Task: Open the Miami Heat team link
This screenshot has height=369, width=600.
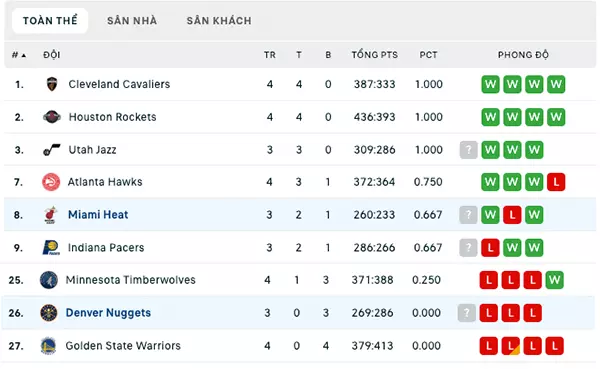Action: pyautogui.click(x=98, y=215)
